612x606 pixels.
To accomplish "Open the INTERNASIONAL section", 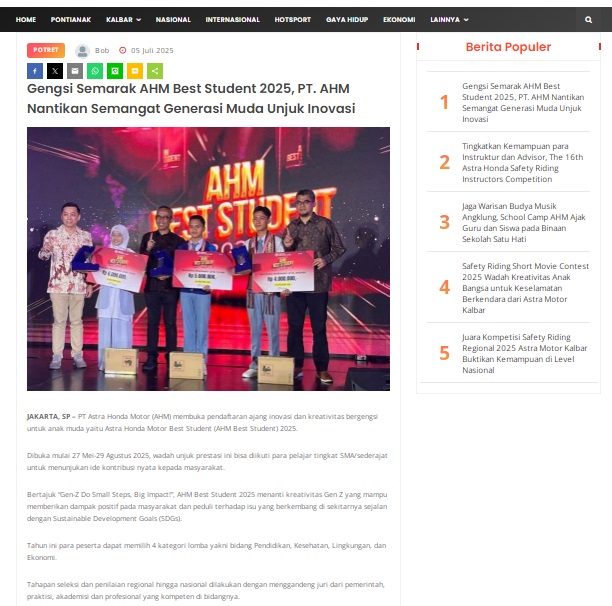I will 233,20.
